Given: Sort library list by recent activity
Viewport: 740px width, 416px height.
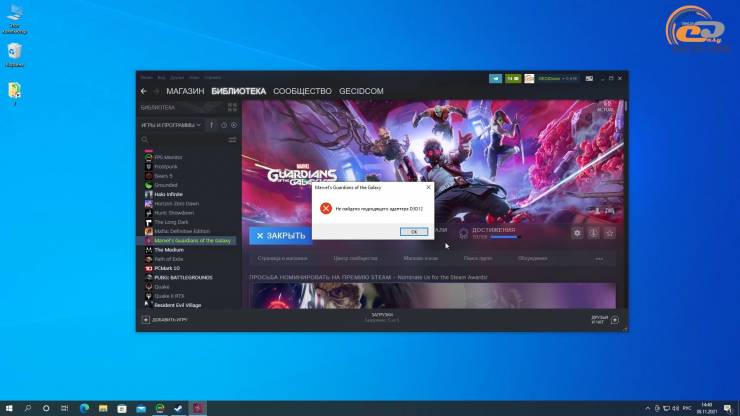Looking at the screenshot, I should click(x=224, y=125).
